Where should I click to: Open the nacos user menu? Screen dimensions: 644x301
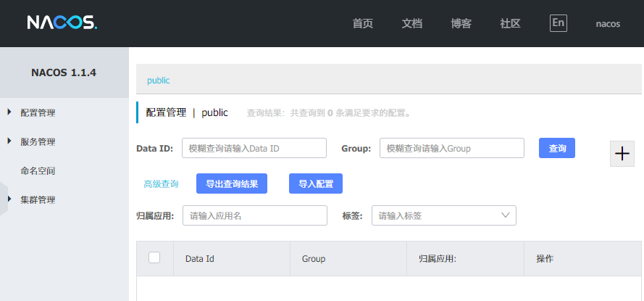[608, 24]
